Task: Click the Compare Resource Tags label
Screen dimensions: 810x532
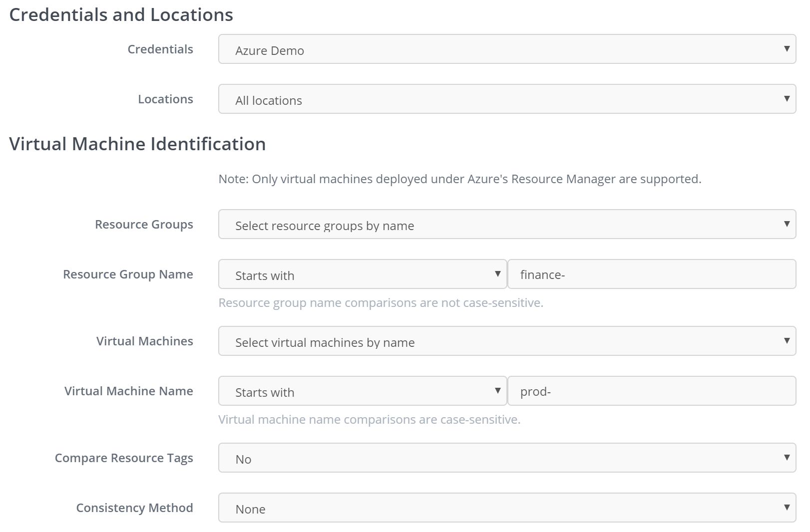Action: (124, 458)
